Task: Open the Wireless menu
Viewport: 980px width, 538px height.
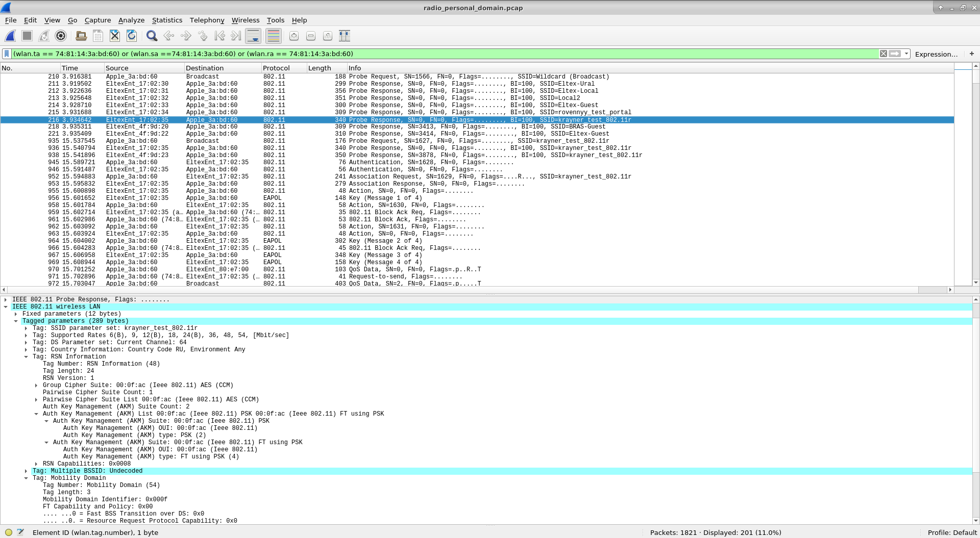Action: pos(245,20)
